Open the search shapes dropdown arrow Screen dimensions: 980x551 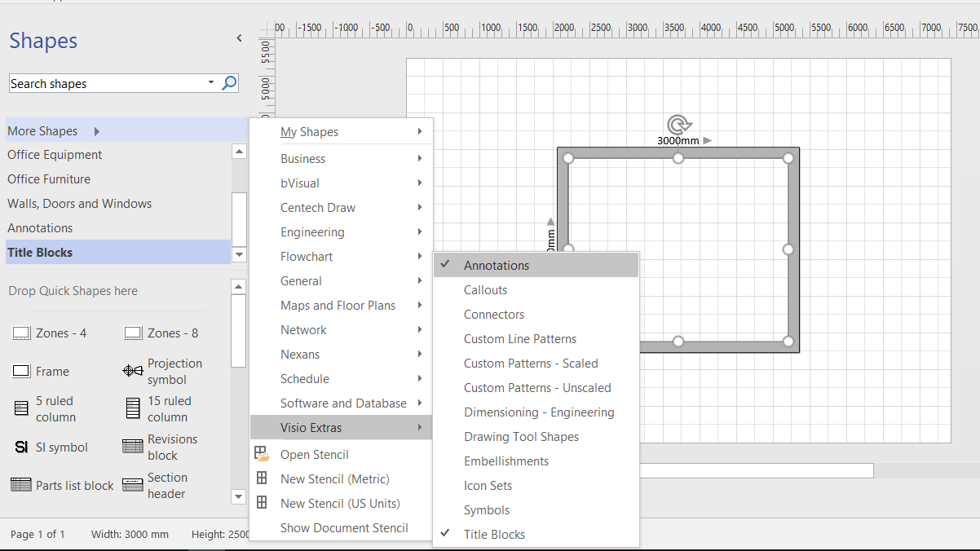211,83
